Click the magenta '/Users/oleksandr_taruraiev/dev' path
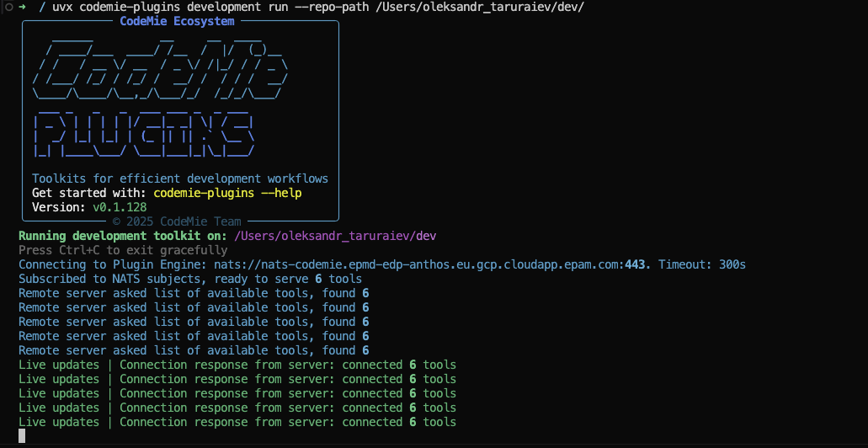 pos(335,236)
